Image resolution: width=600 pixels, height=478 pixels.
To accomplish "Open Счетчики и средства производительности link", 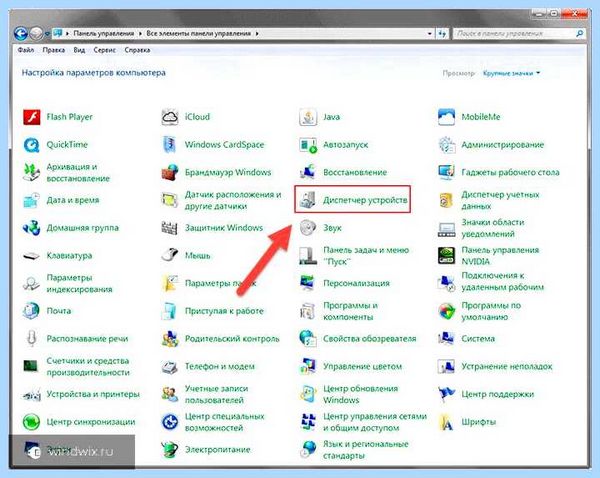I will (x=88, y=367).
